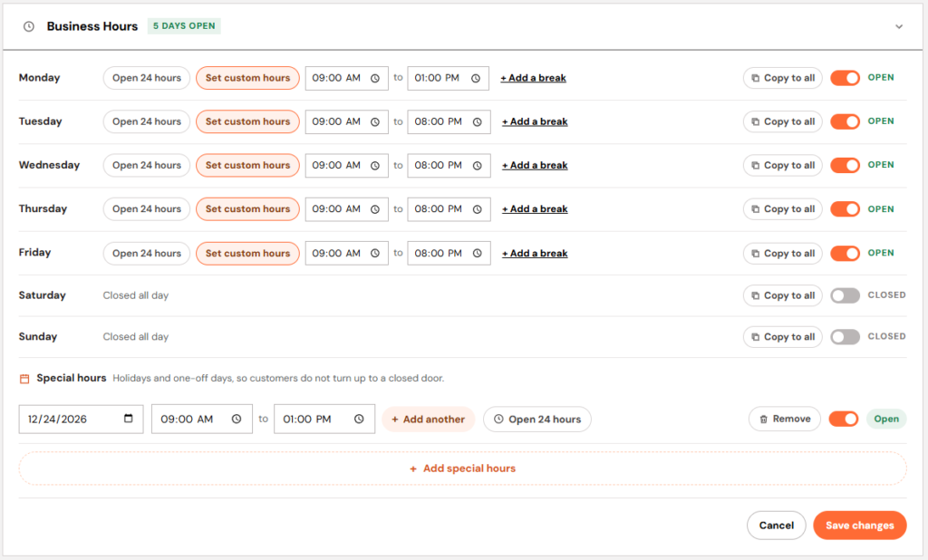Click the clock icon in special hours start time

(237, 420)
